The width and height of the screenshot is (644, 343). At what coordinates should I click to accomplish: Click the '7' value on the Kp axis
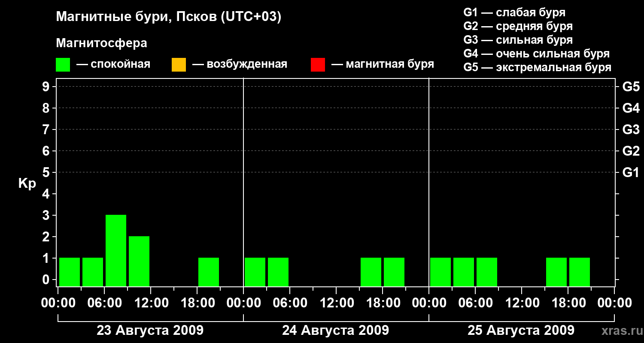point(47,129)
